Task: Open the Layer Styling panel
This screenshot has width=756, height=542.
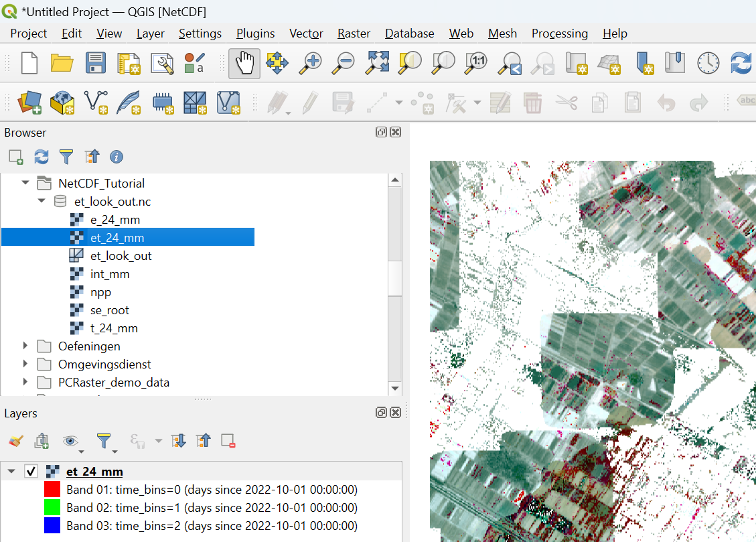Action: point(15,441)
